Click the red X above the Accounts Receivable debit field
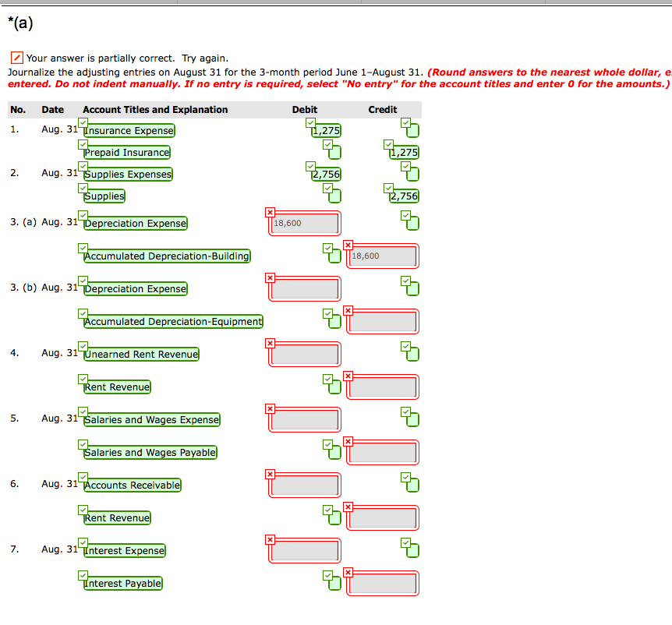 click(271, 474)
